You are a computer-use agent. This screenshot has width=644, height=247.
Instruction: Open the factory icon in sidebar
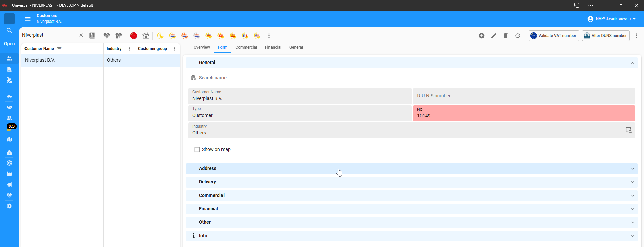(x=9, y=174)
